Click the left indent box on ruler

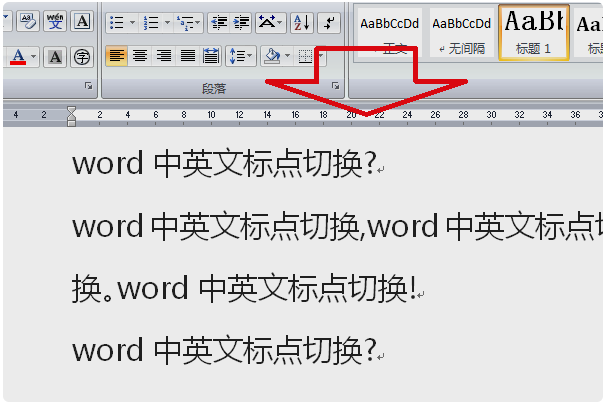[71, 123]
